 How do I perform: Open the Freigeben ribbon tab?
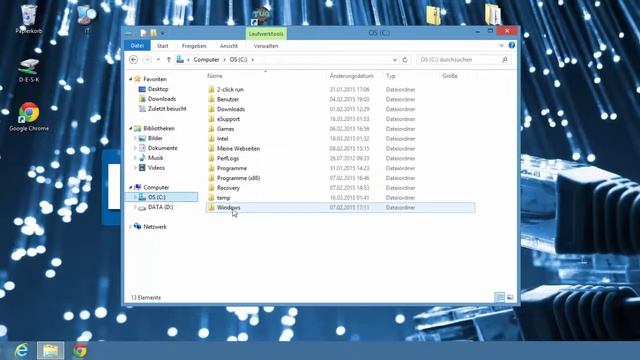coord(194,46)
